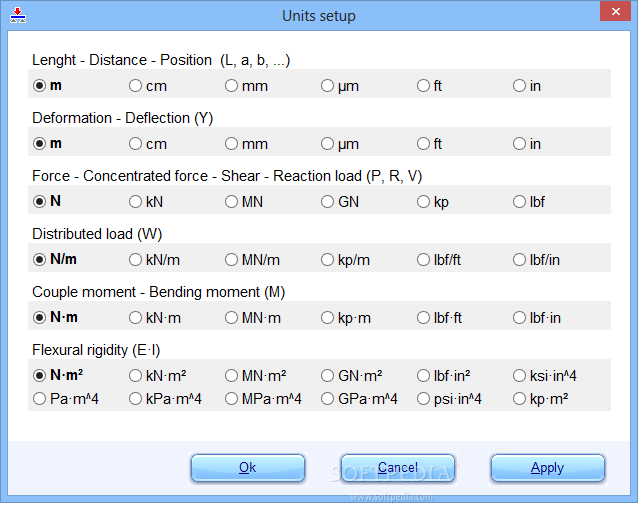The width and height of the screenshot is (638, 515).
Task: Choose µm for Deformation - Deflection
Action: coord(340,144)
